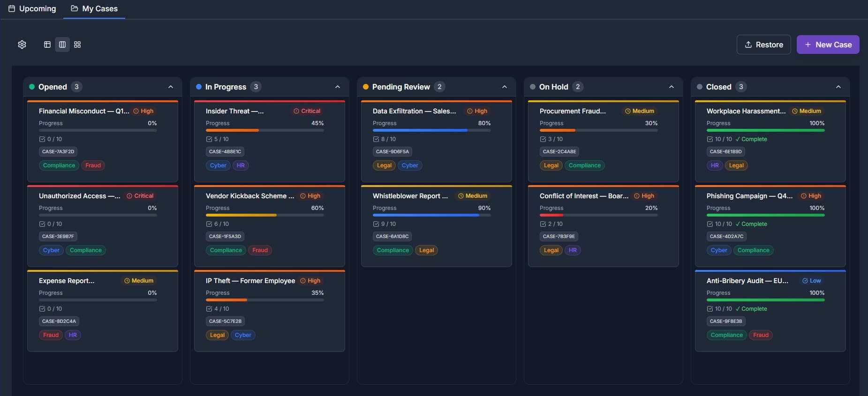This screenshot has height=396, width=868.
Task: Click the Compliance tag on Vendor Kickback card
Action: [x=226, y=250]
